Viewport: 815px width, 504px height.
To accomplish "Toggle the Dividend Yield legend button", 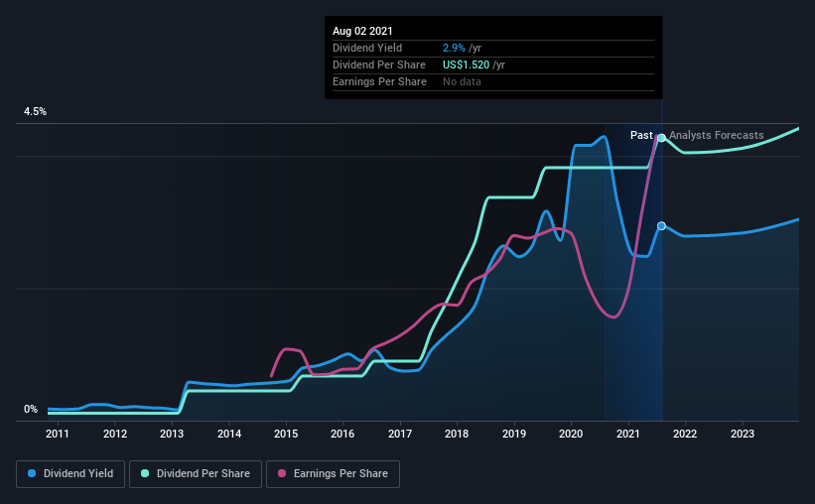I will (x=70, y=474).
